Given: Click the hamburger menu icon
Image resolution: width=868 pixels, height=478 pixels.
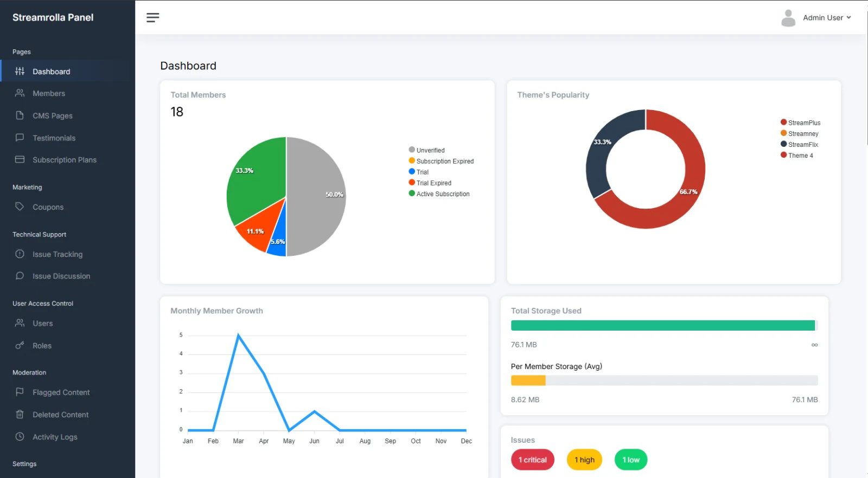Looking at the screenshot, I should 152,17.
